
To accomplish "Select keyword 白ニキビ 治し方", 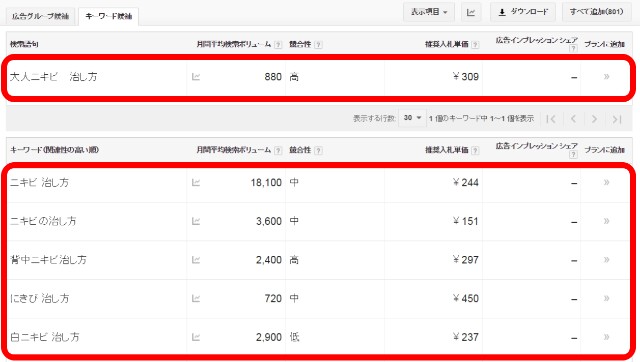I will coord(44,337).
